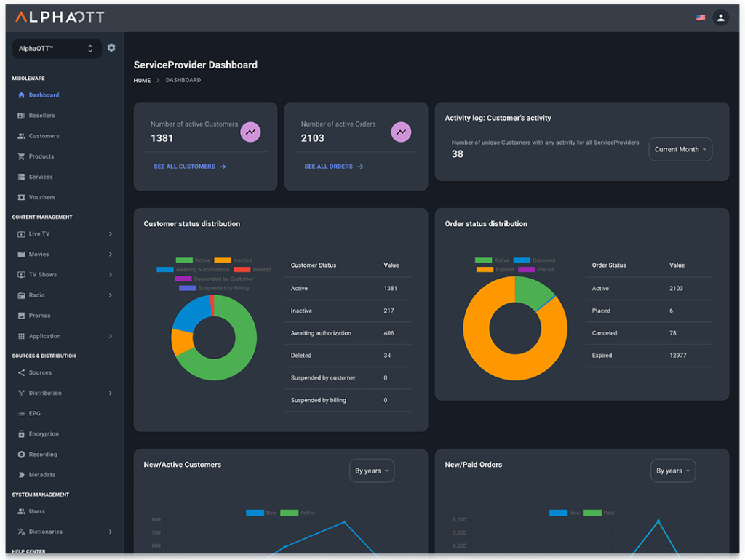The height and width of the screenshot is (560, 745).
Task: Click the Encryption lock icon in sidebar
Action: pyautogui.click(x=22, y=434)
